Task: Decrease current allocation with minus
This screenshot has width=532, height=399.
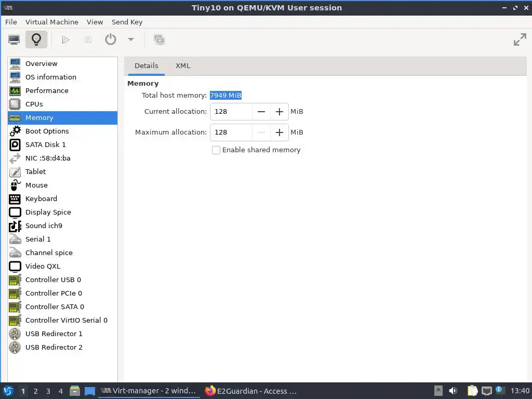Action: point(261,112)
